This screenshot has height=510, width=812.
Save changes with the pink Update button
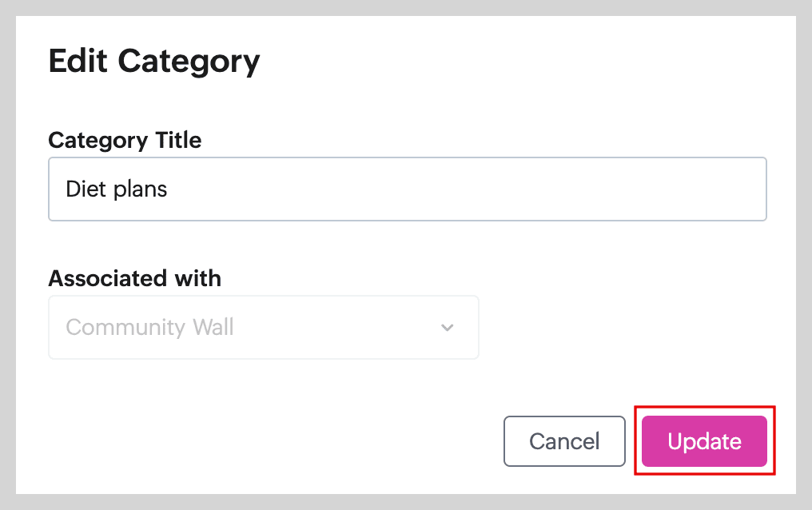pyautogui.click(x=704, y=441)
